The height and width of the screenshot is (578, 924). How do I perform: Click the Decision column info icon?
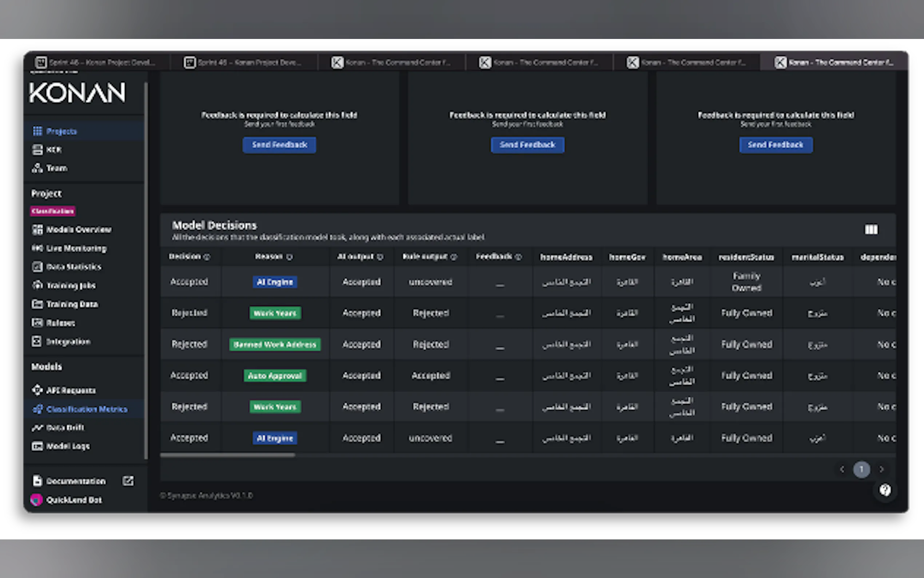tap(207, 257)
